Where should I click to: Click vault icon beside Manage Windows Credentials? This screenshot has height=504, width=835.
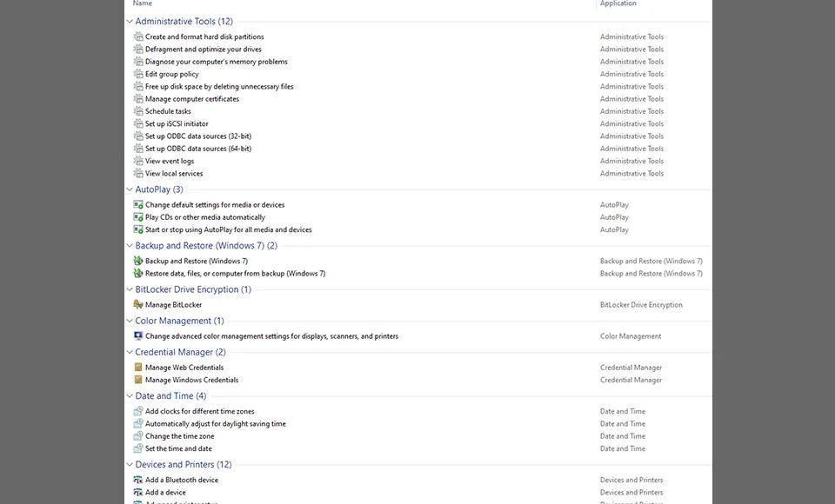click(138, 380)
